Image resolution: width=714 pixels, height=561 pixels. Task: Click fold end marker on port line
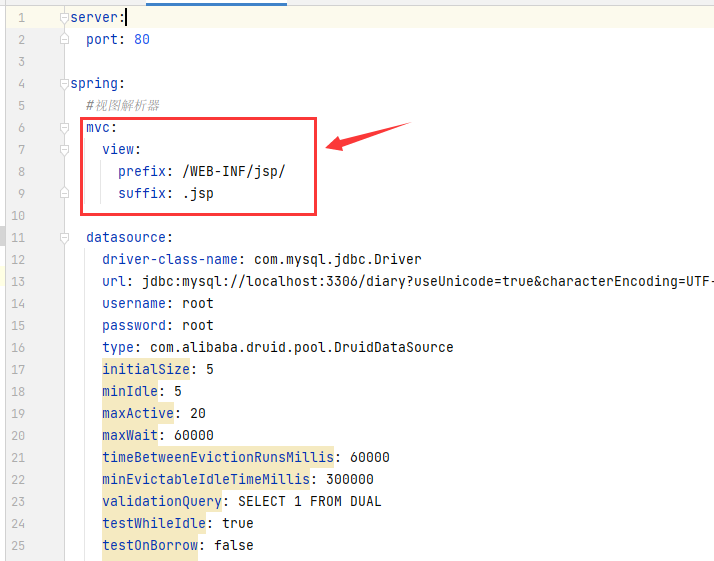(64, 40)
